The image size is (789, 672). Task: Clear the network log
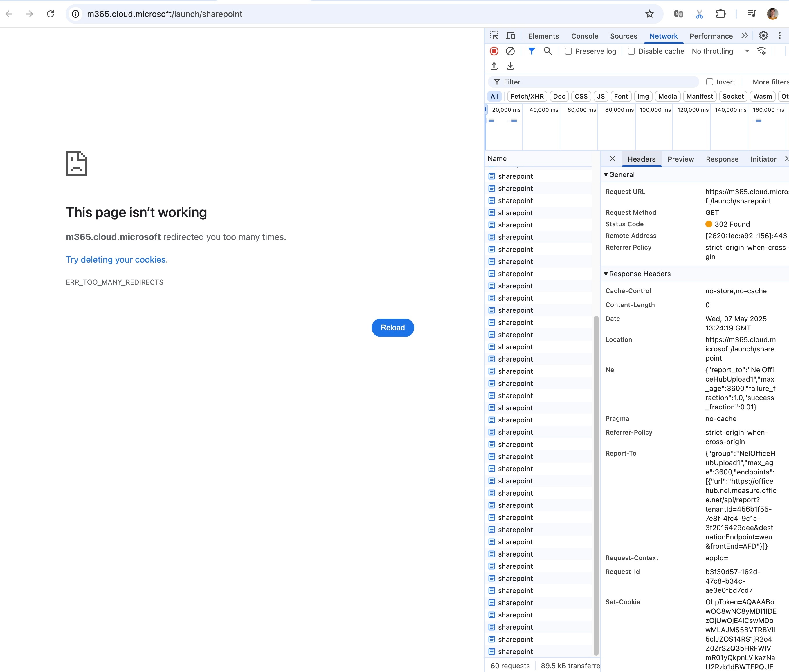(510, 51)
